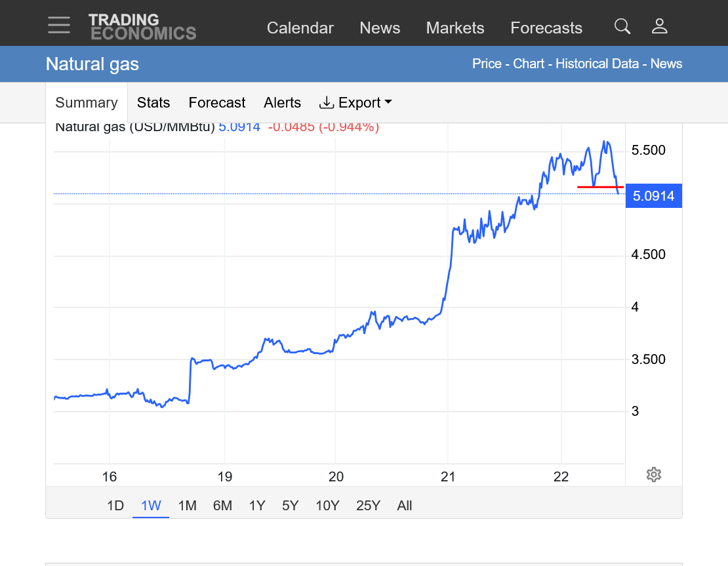The image size is (728, 566).
Task: Go to the Summary tab
Action: (87, 103)
